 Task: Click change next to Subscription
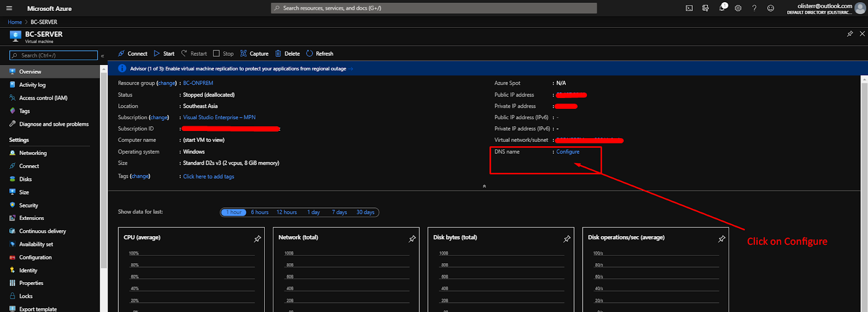click(159, 118)
